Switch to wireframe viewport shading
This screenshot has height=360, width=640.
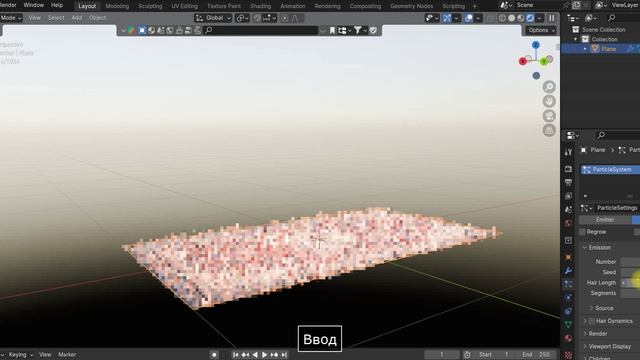(502, 18)
